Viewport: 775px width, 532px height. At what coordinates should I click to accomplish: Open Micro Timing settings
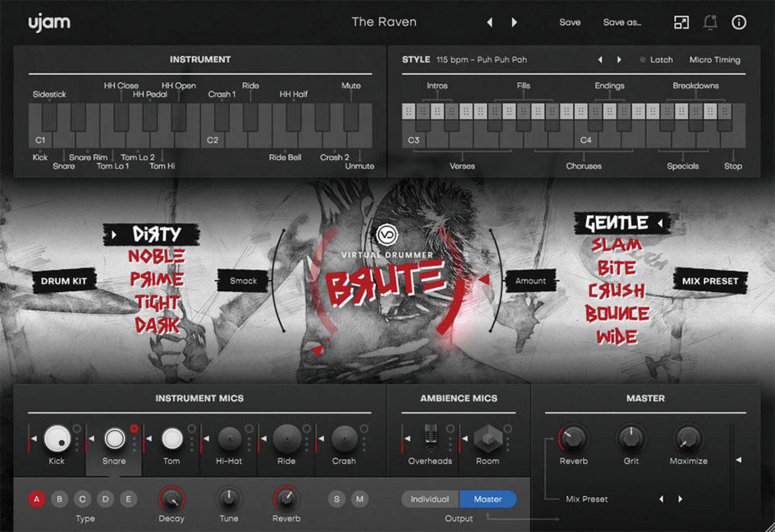click(x=714, y=60)
